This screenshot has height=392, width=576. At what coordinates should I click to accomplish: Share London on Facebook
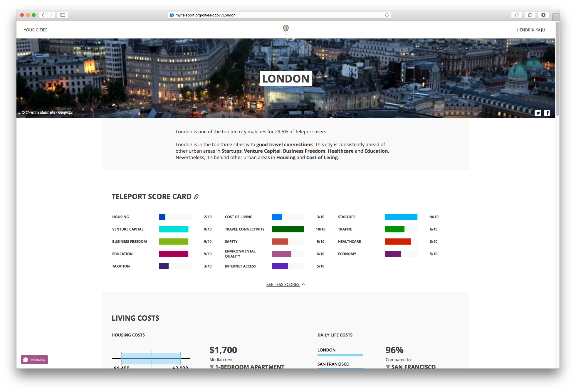pyautogui.click(x=547, y=113)
